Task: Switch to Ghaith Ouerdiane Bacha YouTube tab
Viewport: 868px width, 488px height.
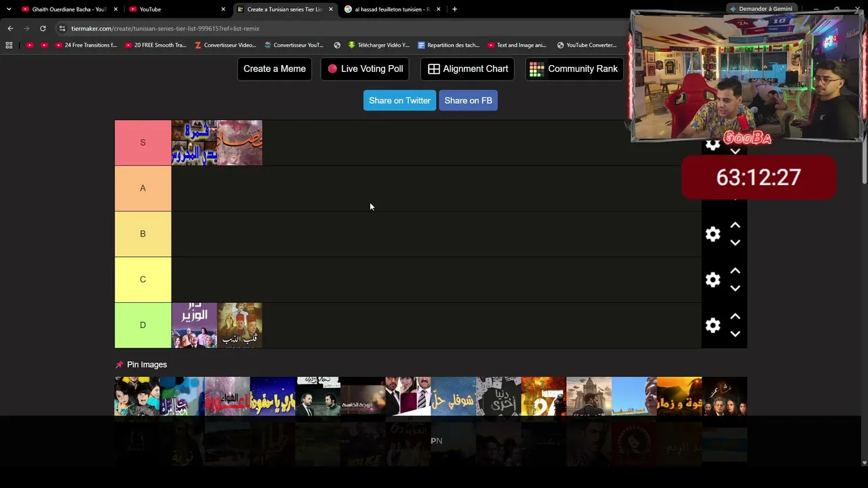Action: click(70, 9)
